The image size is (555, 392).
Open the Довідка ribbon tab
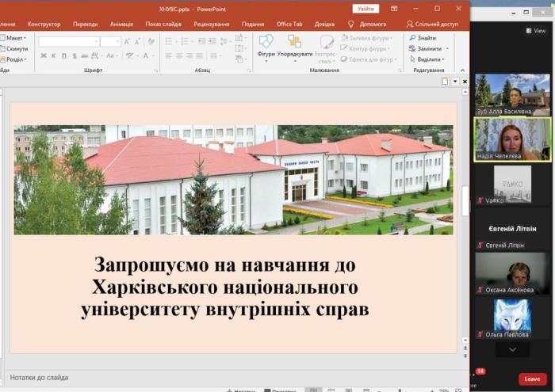pos(324,24)
